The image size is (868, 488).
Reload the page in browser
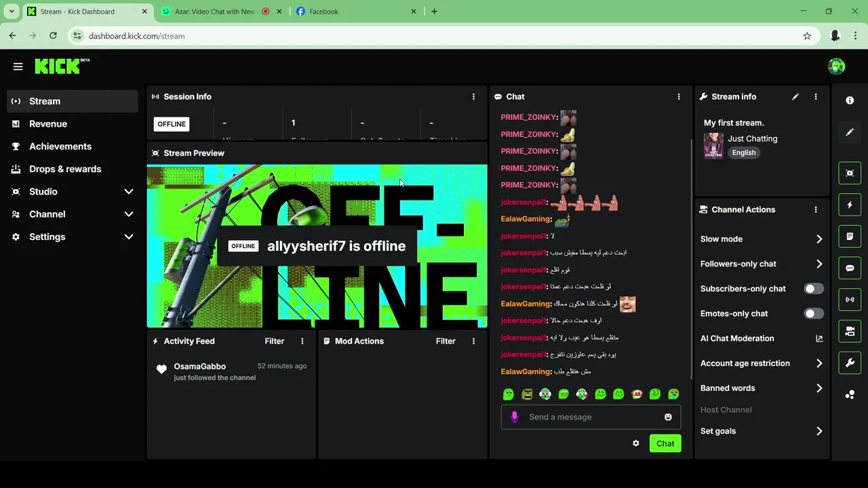point(53,36)
